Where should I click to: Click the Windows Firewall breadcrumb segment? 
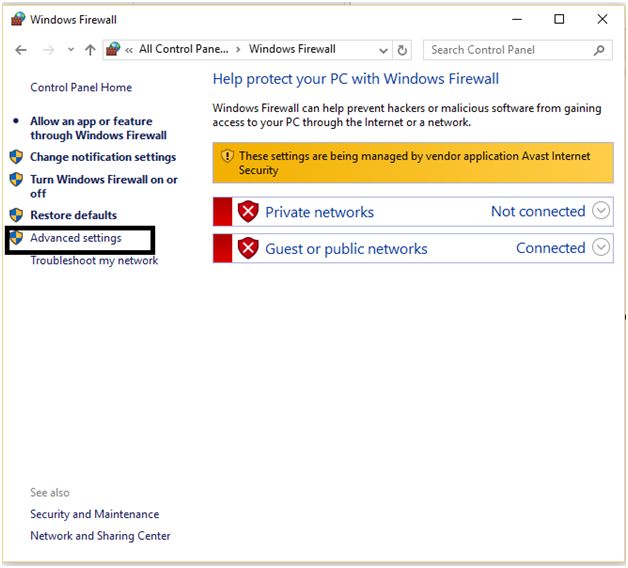(292, 49)
